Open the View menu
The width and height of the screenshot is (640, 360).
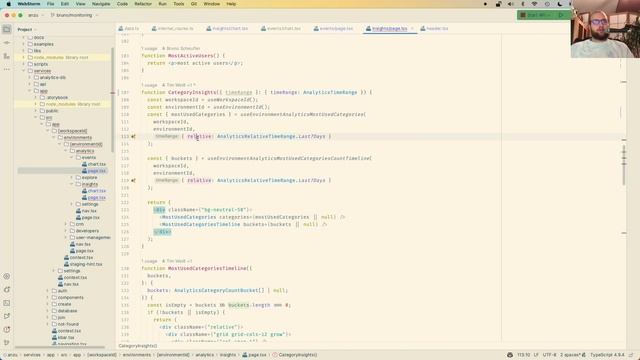80,4
